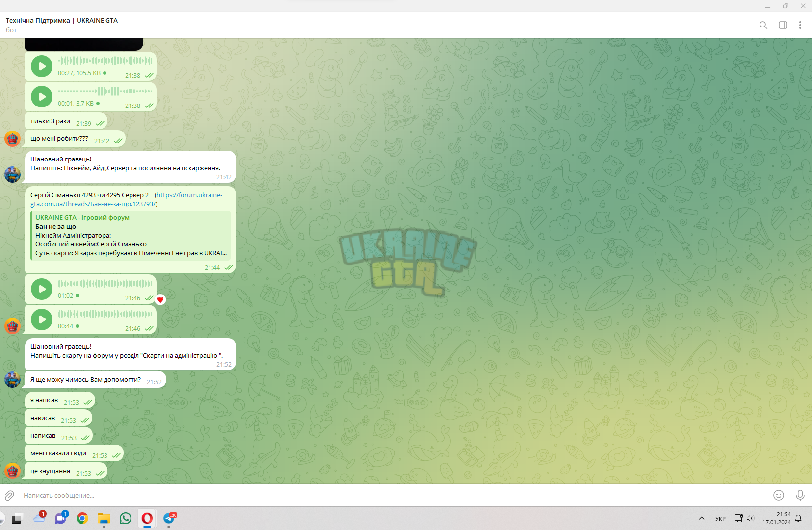Select the message 'це знущання'

(x=66, y=471)
